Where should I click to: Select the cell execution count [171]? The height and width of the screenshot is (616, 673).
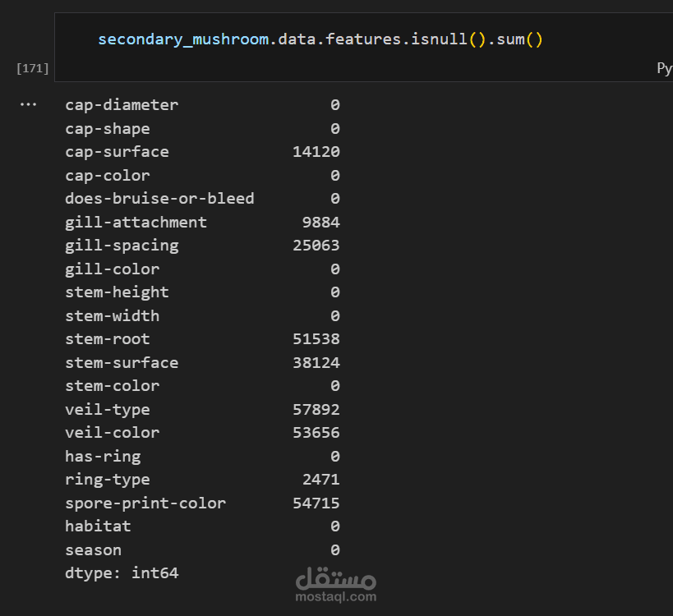coord(33,68)
